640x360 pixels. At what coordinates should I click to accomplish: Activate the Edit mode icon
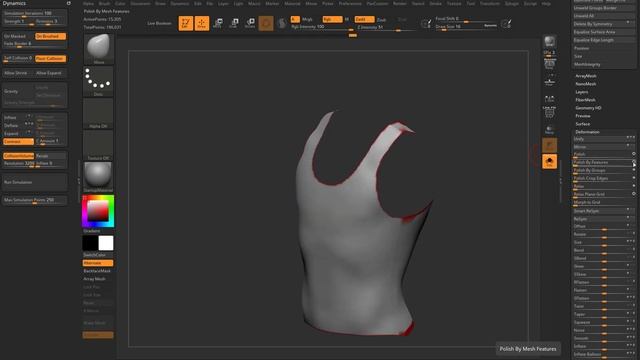pyautogui.click(x=185, y=23)
